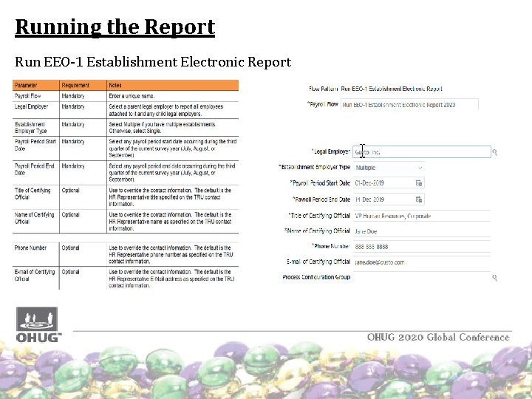This screenshot has height=399, width=532.
Task: Expand the Establishment Employer Type dropdown
Action: pos(420,168)
